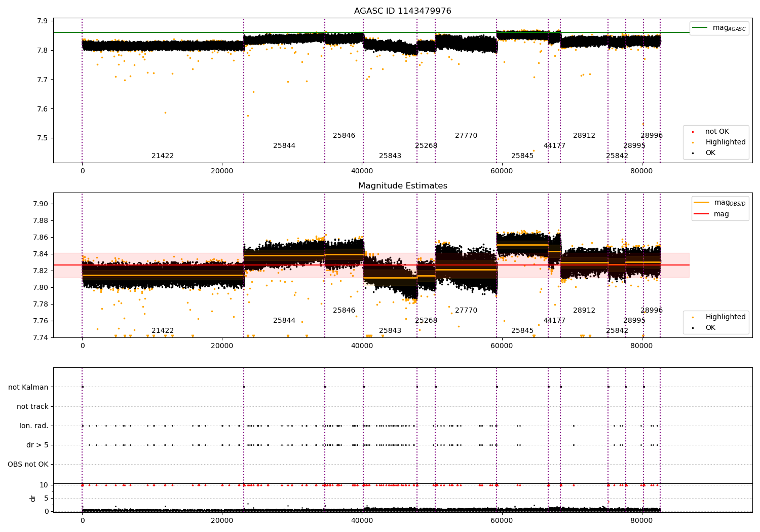Click the 7.76 y-axis tick label
The height and width of the screenshot is (532, 760).
point(41,321)
